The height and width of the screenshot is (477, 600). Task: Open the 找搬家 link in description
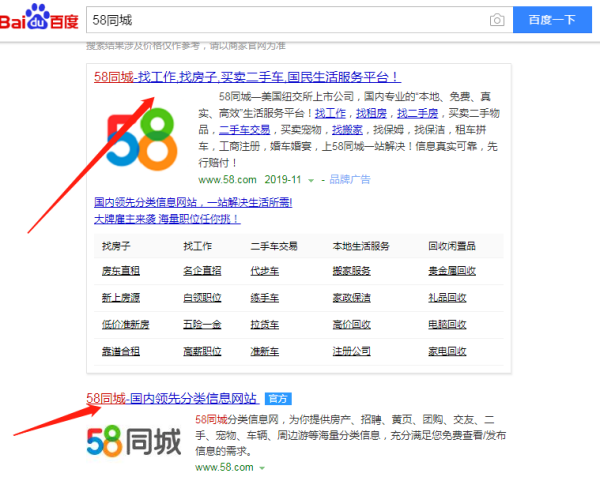[x=347, y=130]
